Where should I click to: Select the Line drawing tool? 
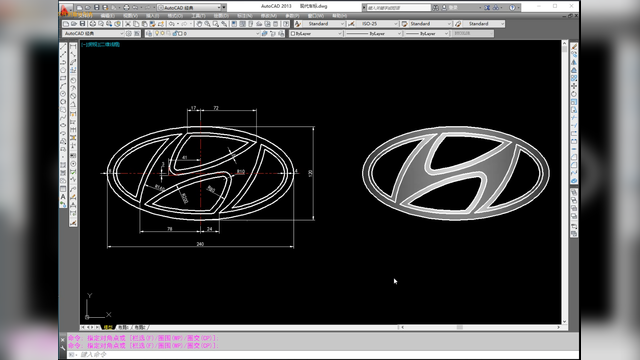click(63, 47)
